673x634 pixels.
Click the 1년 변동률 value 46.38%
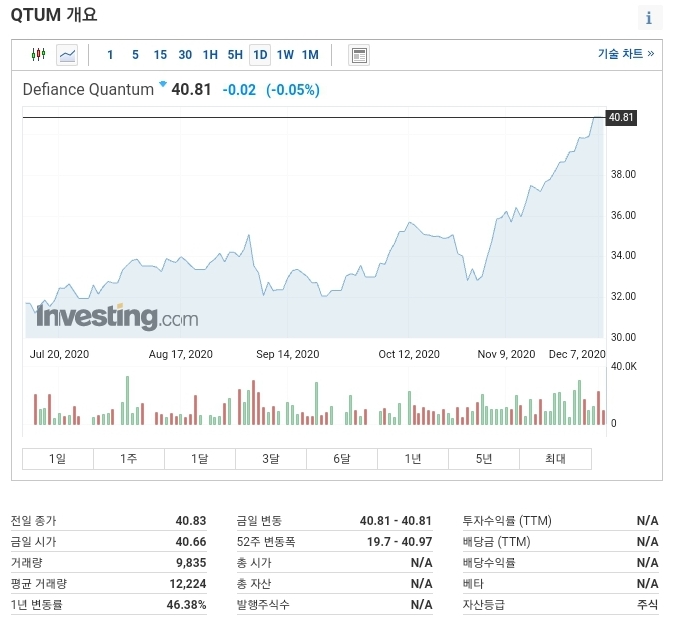(187, 605)
